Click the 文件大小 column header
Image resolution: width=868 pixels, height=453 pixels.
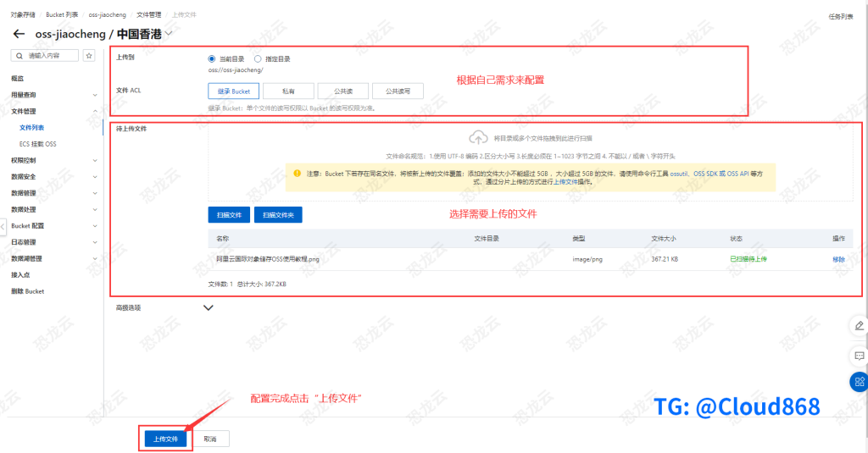[x=663, y=239]
